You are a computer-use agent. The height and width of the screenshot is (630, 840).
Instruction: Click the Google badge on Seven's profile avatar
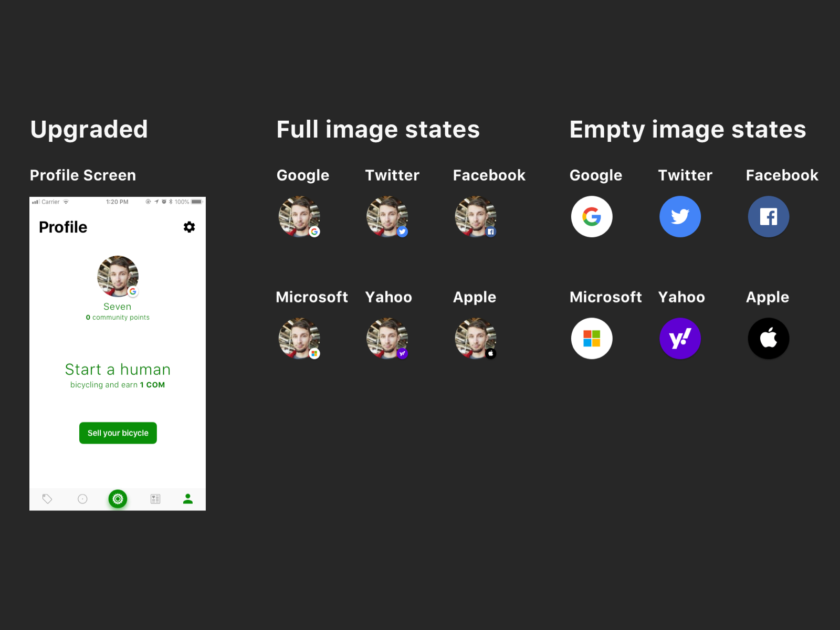point(133,292)
